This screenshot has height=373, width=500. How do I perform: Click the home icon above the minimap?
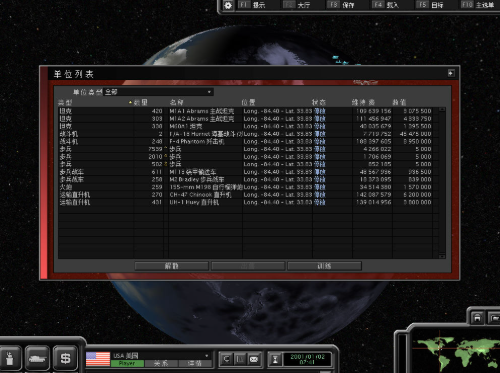pyautogui.click(x=477, y=318)
